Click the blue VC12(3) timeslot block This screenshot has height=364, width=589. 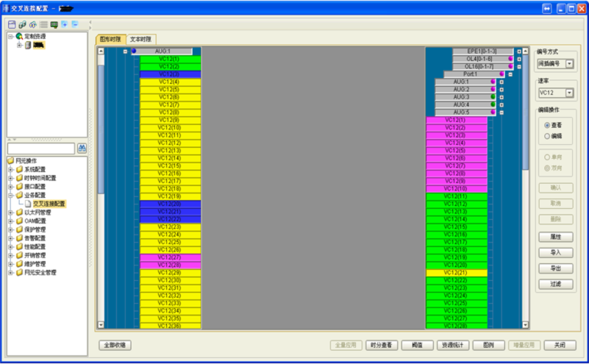click(x=169, y=74)
